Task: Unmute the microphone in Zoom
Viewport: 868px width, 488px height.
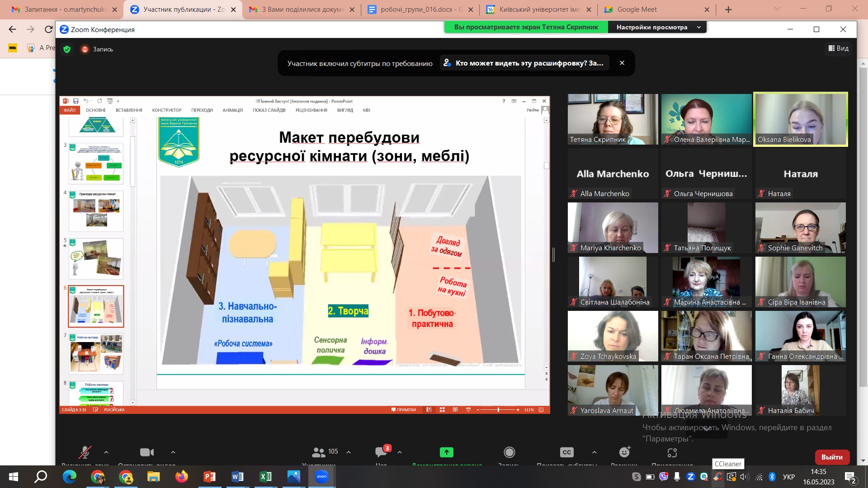Action: [x=85, y=452]
